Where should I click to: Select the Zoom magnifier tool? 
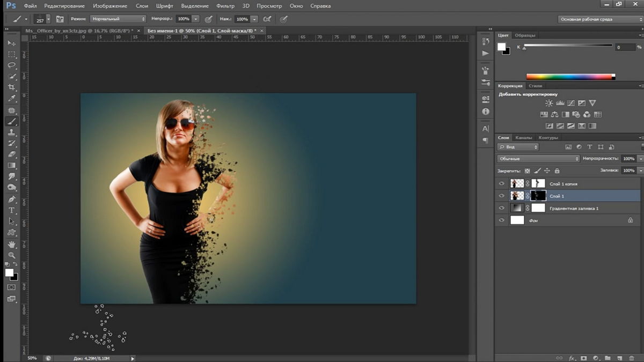11,255
